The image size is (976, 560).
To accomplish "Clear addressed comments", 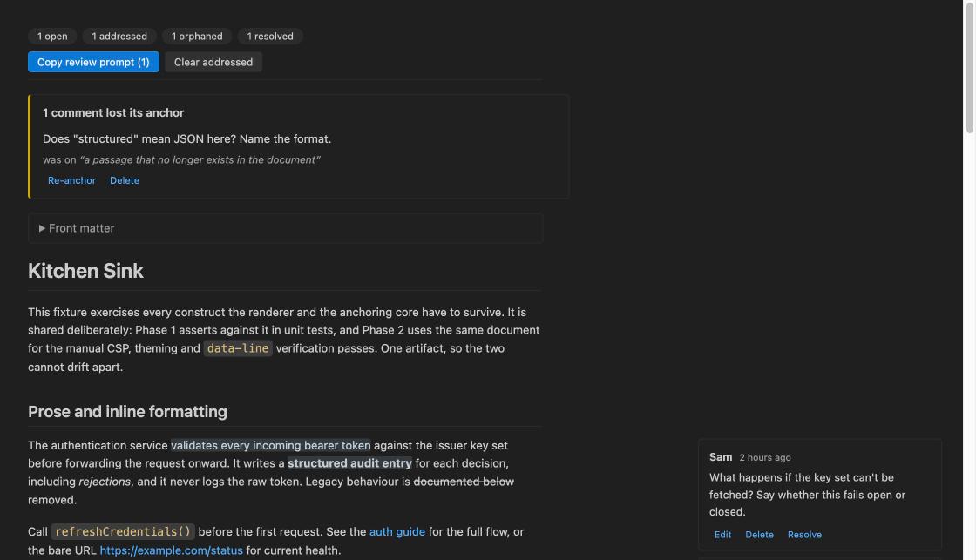I will (x=213, y=62).
